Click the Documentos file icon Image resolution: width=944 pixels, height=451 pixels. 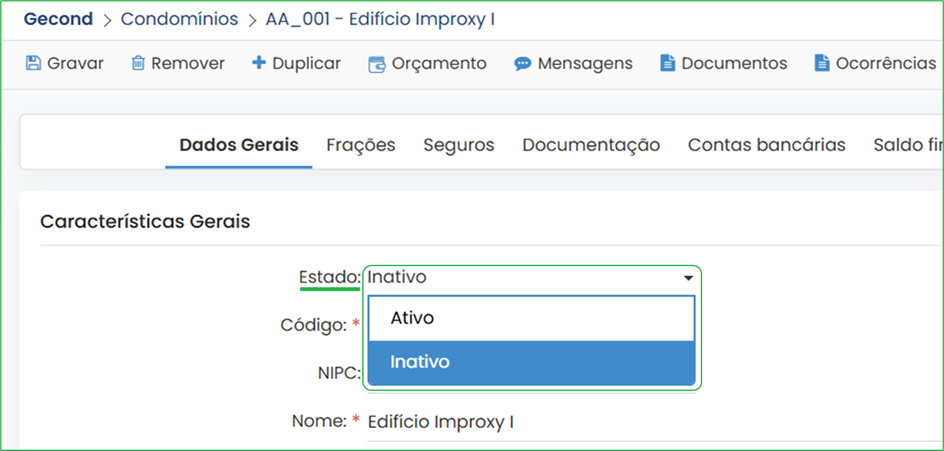click(666, 63)
